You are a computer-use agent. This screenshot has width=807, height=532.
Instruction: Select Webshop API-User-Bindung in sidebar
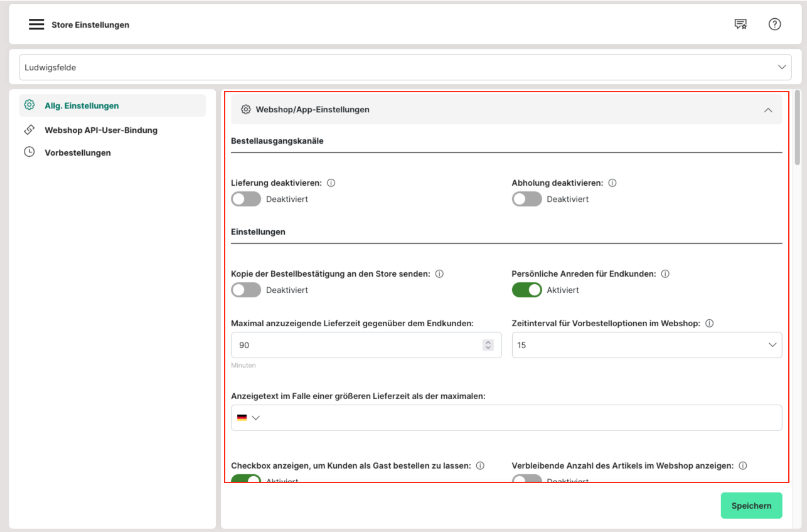pyautogui.click(x=100, y=130)
